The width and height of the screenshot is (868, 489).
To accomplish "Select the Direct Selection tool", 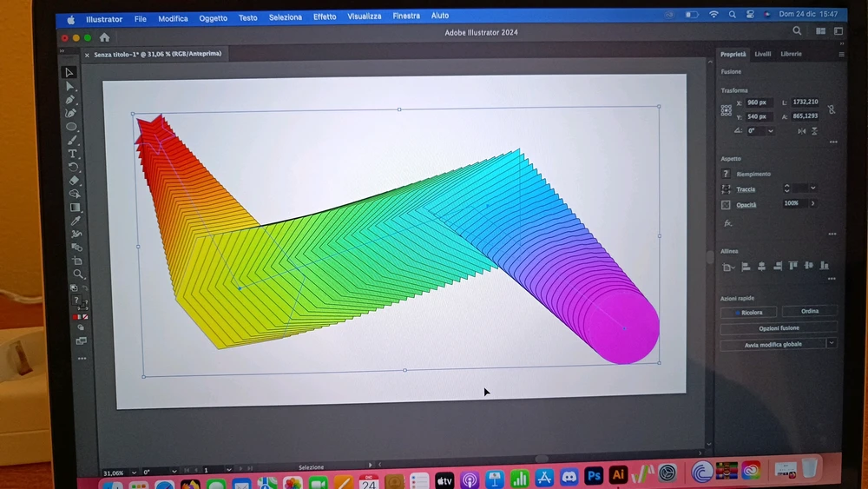I will (70, 87).
